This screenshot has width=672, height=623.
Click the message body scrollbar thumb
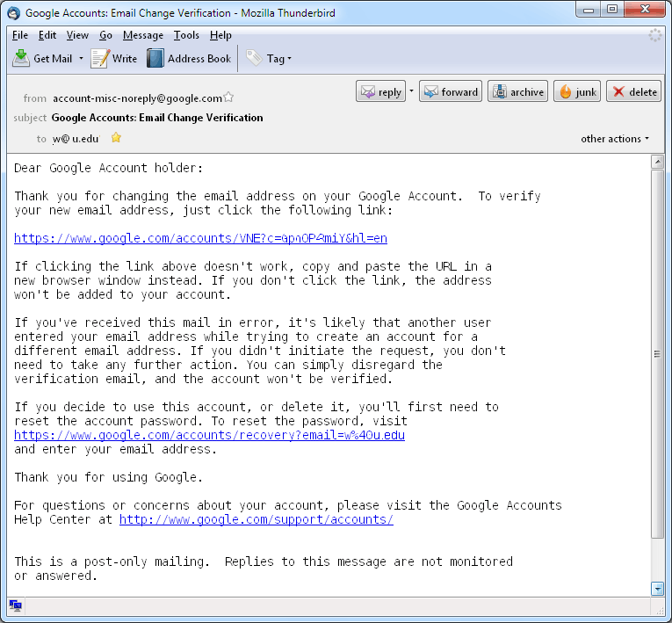[657, 354]
